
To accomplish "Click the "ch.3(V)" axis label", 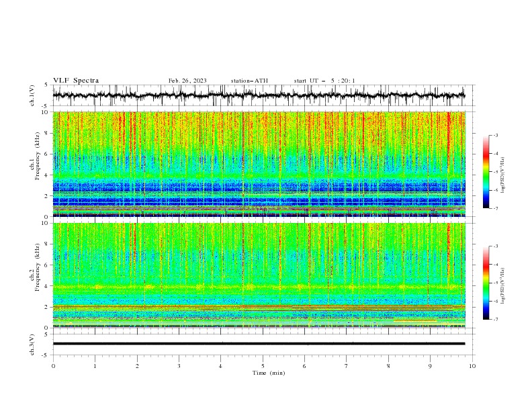I will 32,345.
